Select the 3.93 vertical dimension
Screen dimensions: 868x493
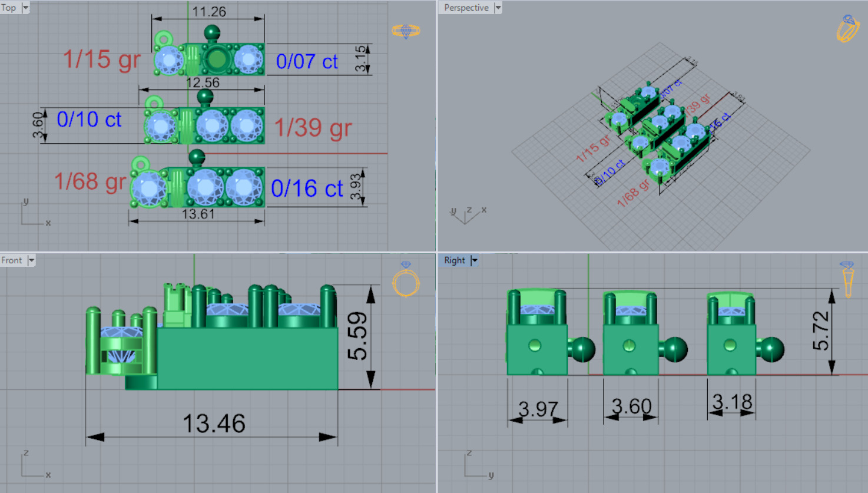coord(356,187)
